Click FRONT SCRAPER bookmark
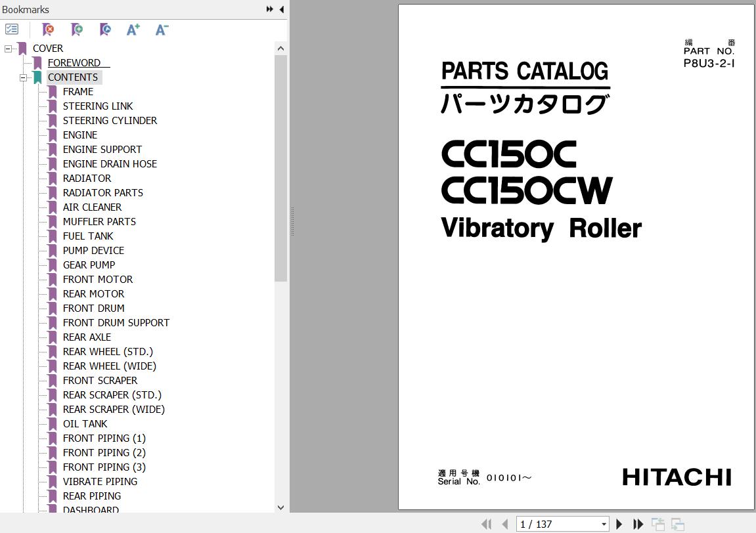 click(100, 381)
